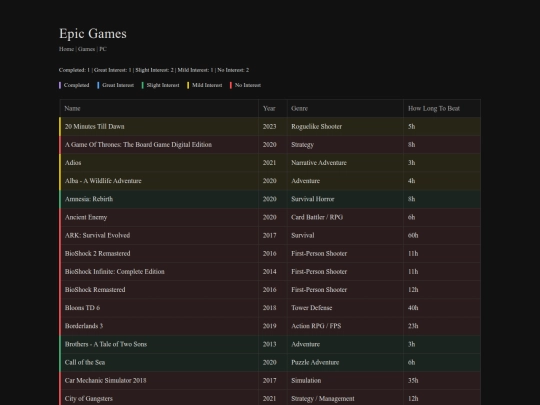
Task: Select BioShock Infinite: Complete Edition name
Action: pos(115,272)
